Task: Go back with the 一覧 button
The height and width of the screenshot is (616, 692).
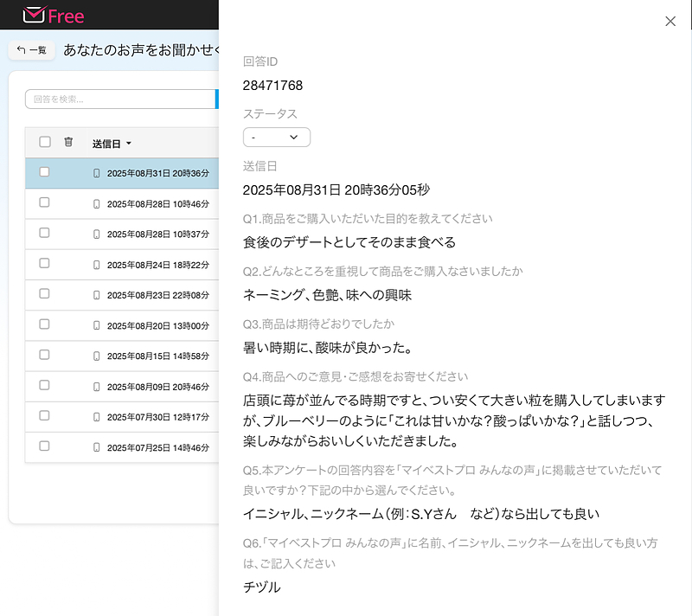Action: point(32,50)
